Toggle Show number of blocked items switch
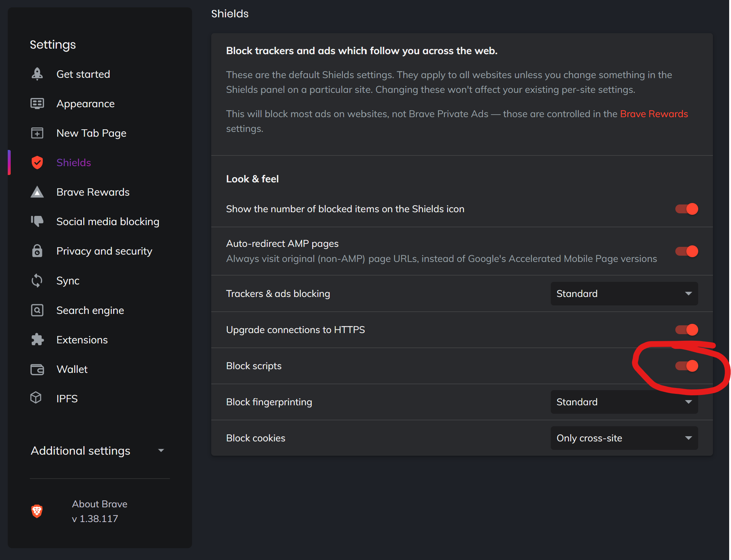 [x=686, y=209]
